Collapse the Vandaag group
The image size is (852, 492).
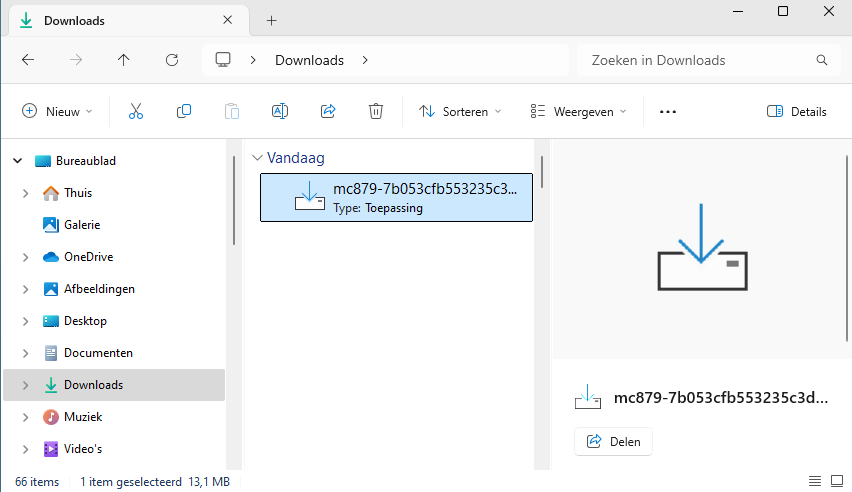click(x=257, y=158)
